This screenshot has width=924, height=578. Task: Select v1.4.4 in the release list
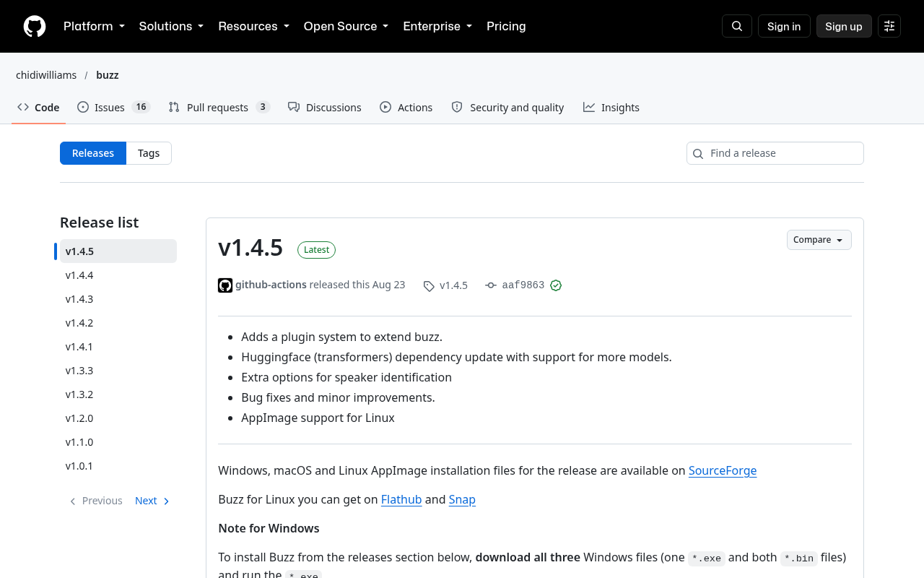point(118,275)
